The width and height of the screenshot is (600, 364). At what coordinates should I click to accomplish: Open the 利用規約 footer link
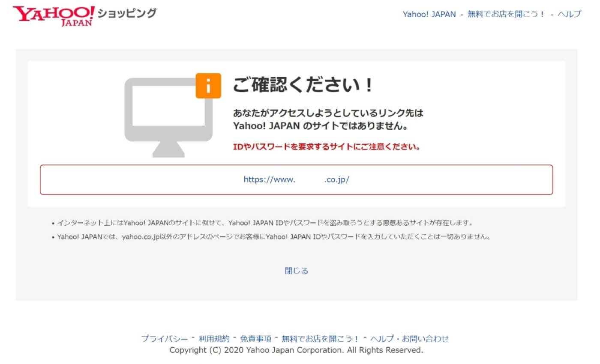[x=214, y=339]
